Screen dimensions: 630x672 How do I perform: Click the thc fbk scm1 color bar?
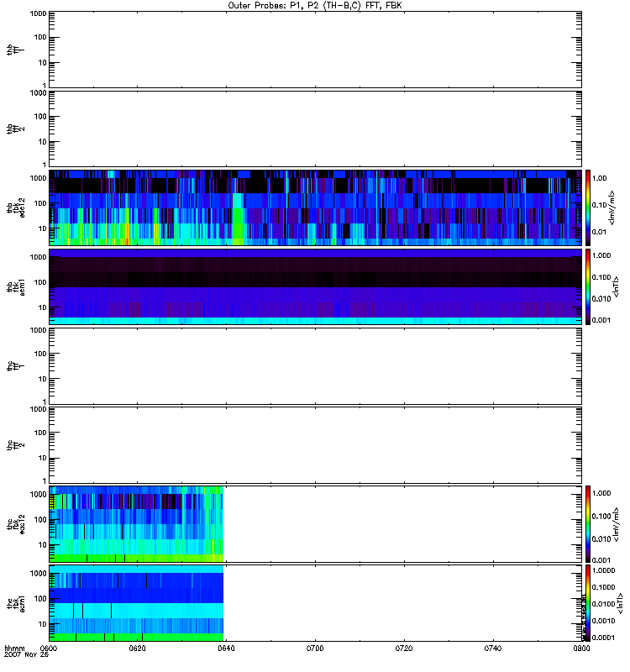[588, 603]
